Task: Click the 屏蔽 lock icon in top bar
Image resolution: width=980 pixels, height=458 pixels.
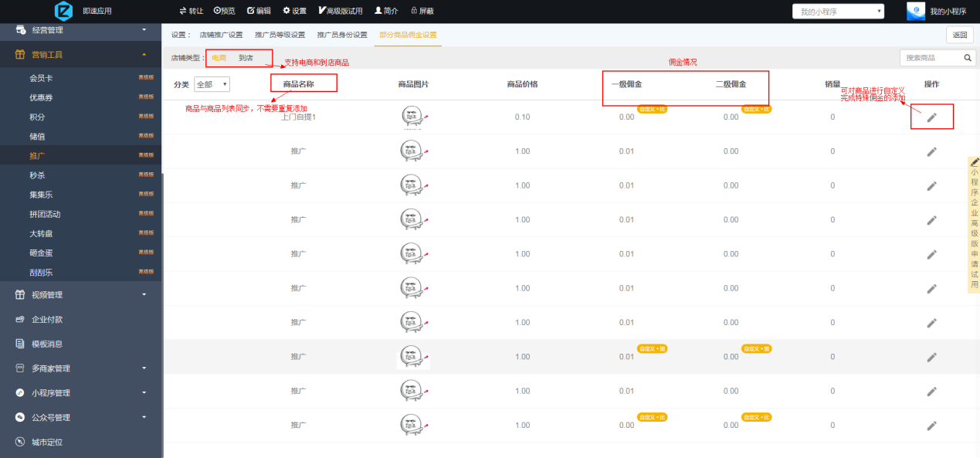Action: [414, 11]
